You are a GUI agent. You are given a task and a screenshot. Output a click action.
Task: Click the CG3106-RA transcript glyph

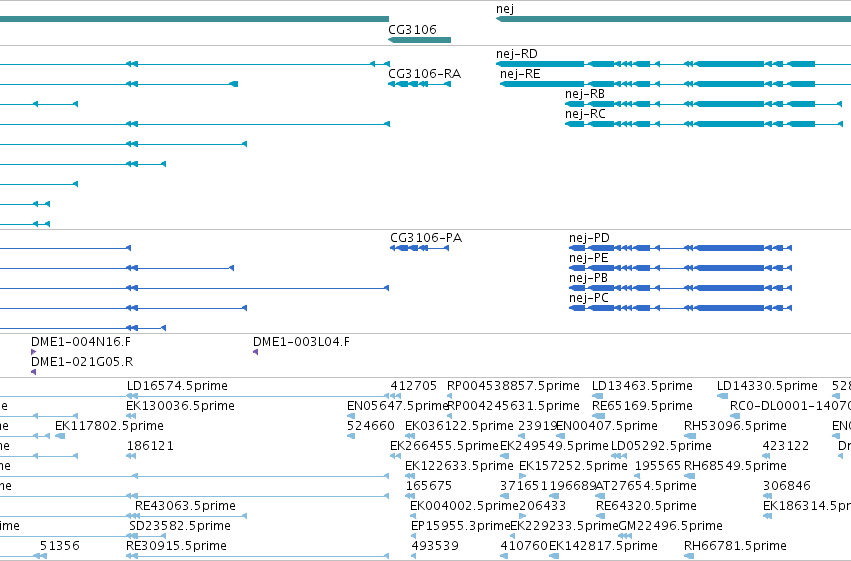coord(420,84)
